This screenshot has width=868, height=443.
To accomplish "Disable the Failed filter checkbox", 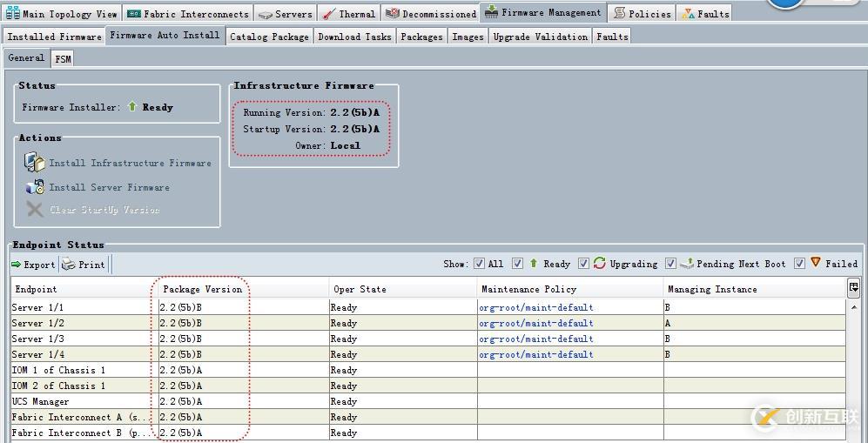I will point(799,264).
